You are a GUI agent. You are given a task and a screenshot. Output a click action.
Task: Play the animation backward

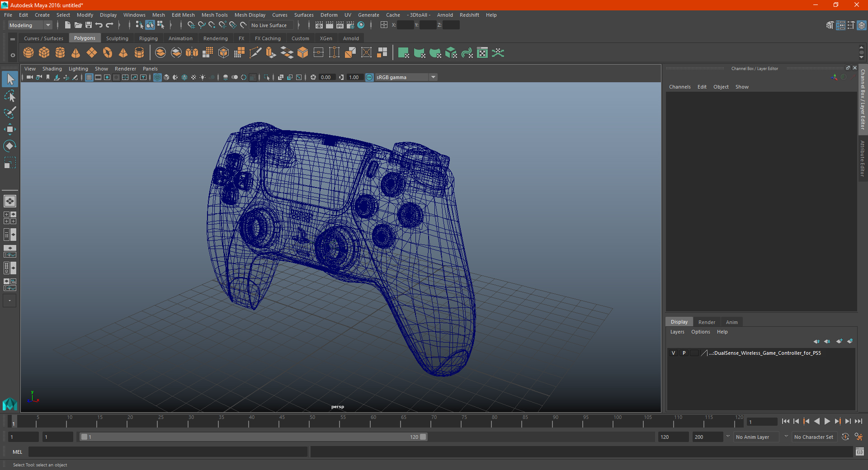(x=816, y=421)
